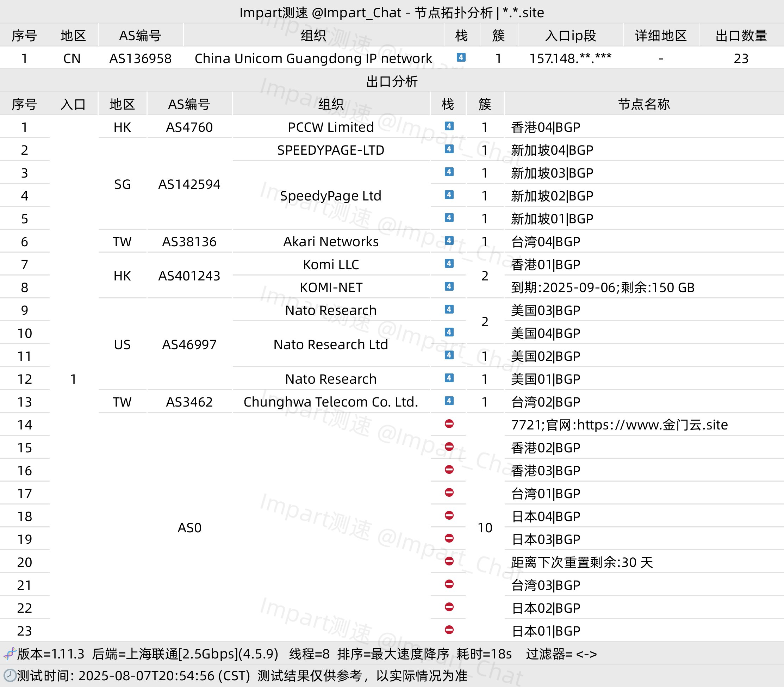Click the red blocked icon for 台湾01|BGP
Screen dimensions: 784x687
coord(449,493)
